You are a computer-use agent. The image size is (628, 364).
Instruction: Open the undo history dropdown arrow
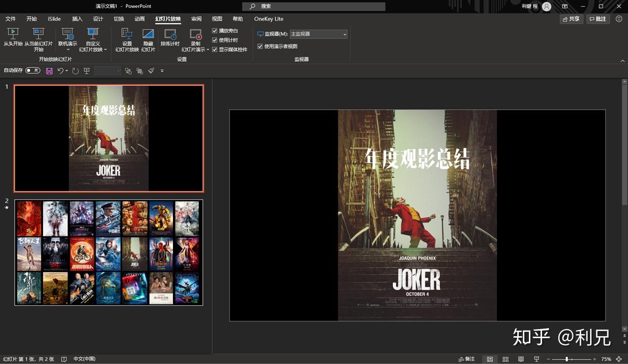(x=67, y=71)
